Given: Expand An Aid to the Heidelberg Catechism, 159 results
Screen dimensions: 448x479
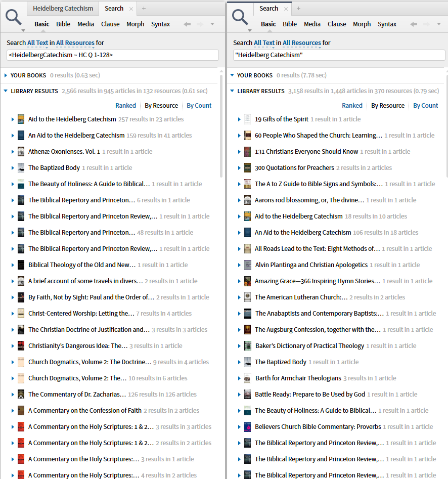Looking at the screenshot, I should 13,136.
